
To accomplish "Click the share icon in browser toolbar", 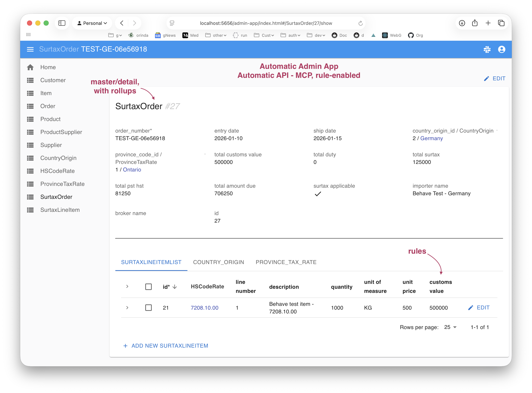I will coord(475,23).
